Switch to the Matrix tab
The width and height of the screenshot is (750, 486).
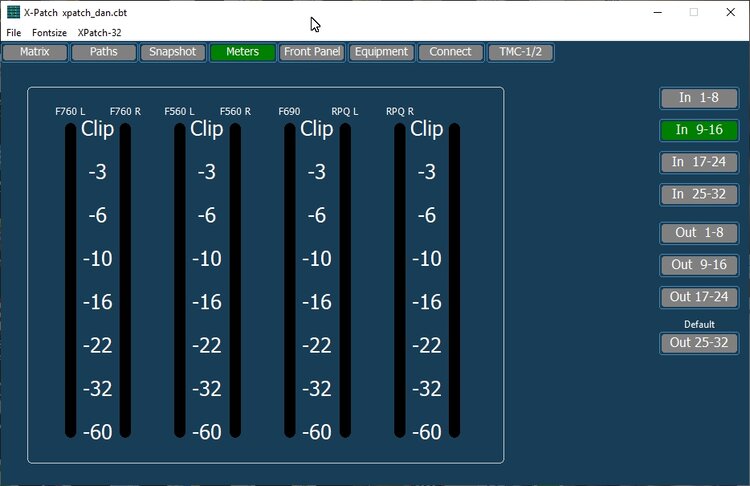click(35, 52)
